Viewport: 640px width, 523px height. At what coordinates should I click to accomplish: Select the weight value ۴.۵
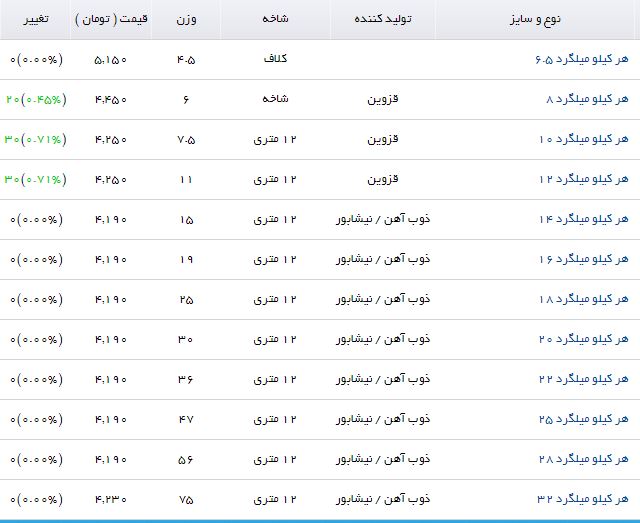(x=186, y=60)
